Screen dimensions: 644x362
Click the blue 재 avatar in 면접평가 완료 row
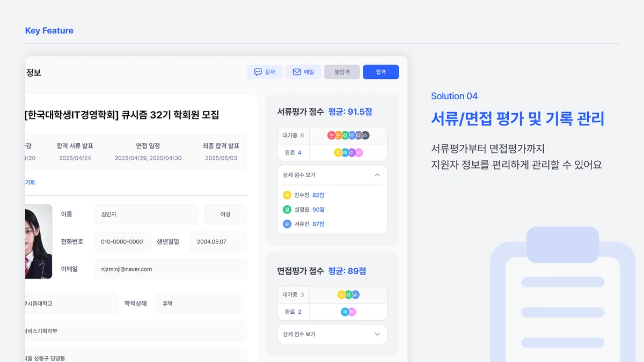(x=345, y=312)
